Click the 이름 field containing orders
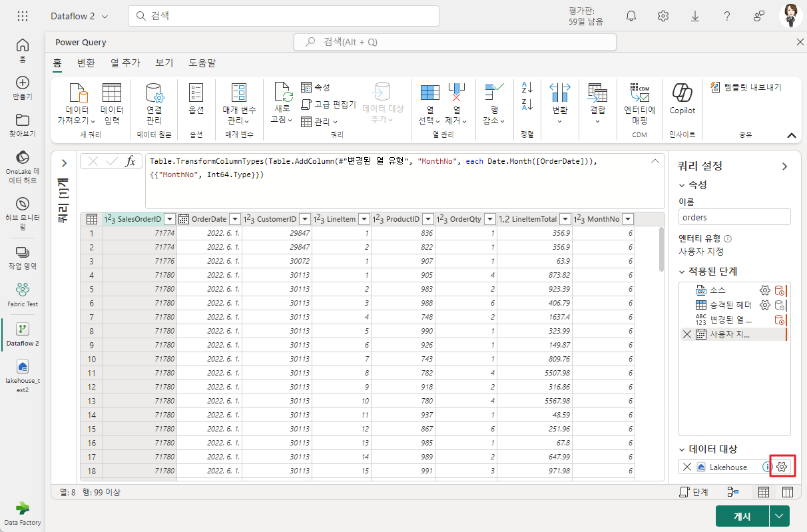 pos(734,217)
